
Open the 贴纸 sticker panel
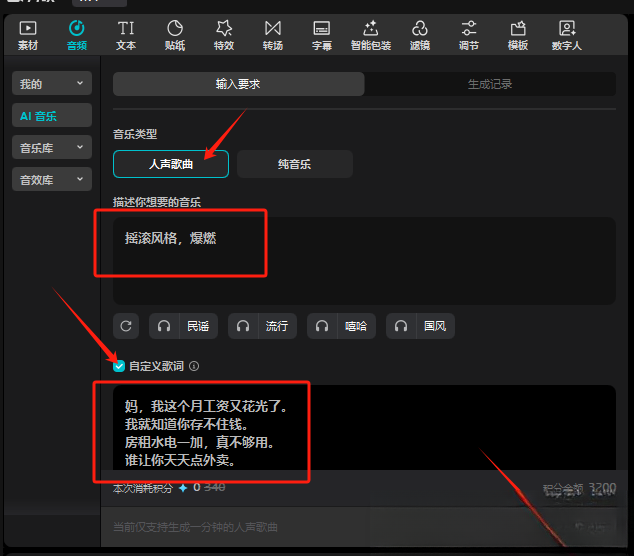175,36
